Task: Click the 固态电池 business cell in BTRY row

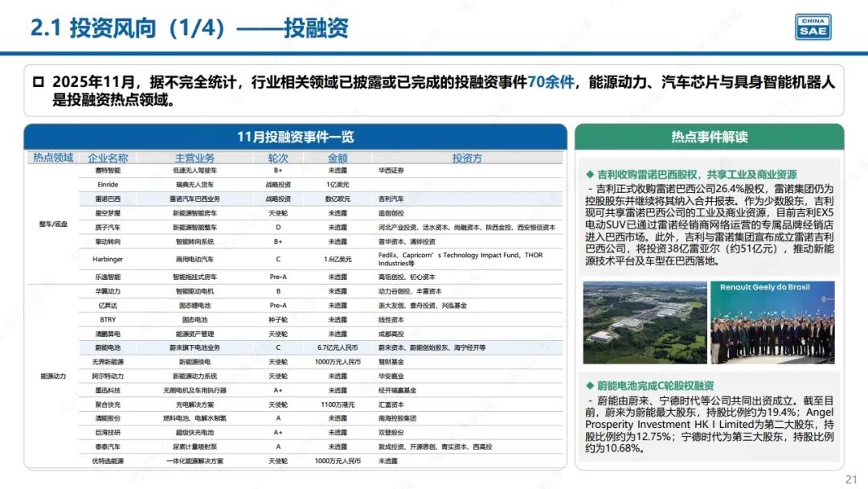Action: [x=194, y=319]
